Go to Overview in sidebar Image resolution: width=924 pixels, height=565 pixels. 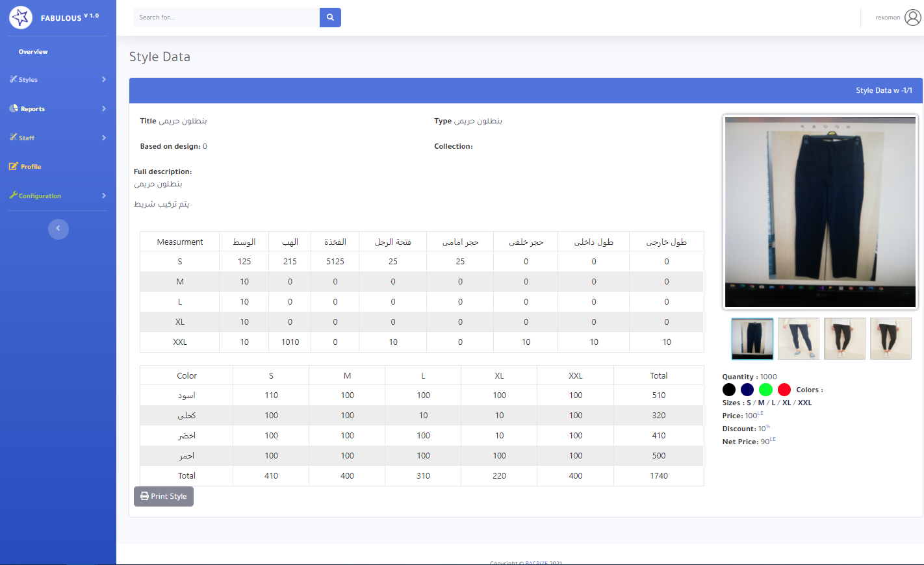[x=33, y=52]
